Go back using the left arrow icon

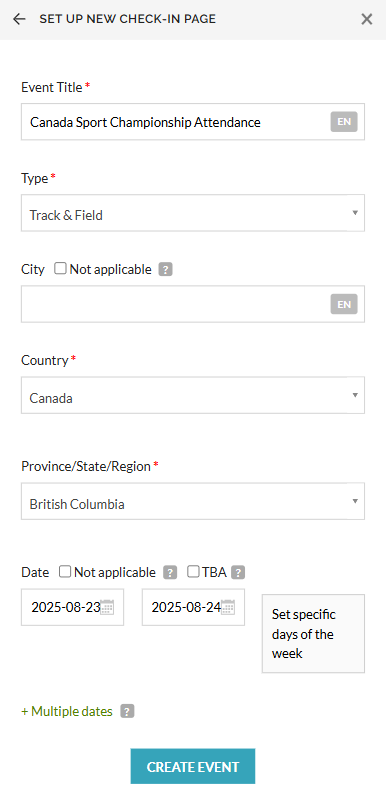tap(19, 19)
